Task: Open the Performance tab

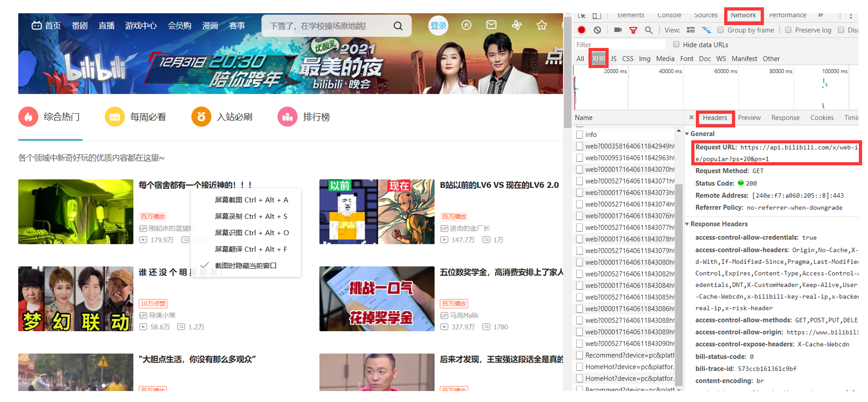Action: coord(788,15)
